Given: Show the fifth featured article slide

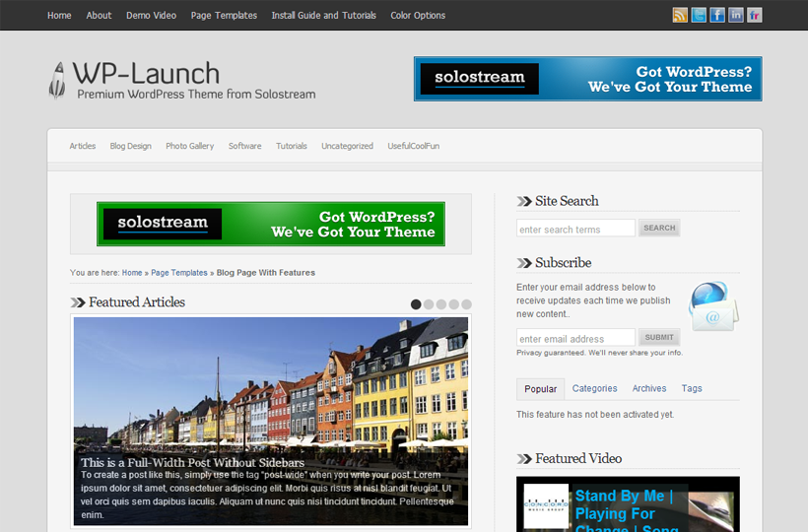Looking at the screenshot, I should click(x=466, y=304).
